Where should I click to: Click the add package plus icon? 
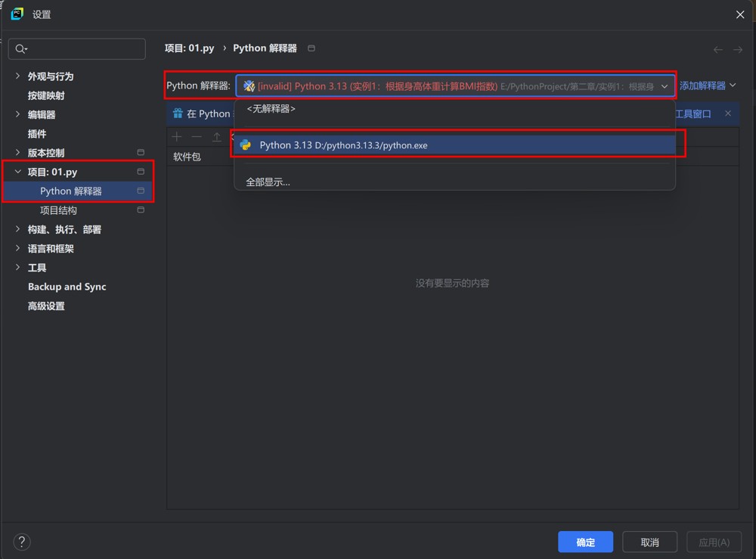pos(177,137)
